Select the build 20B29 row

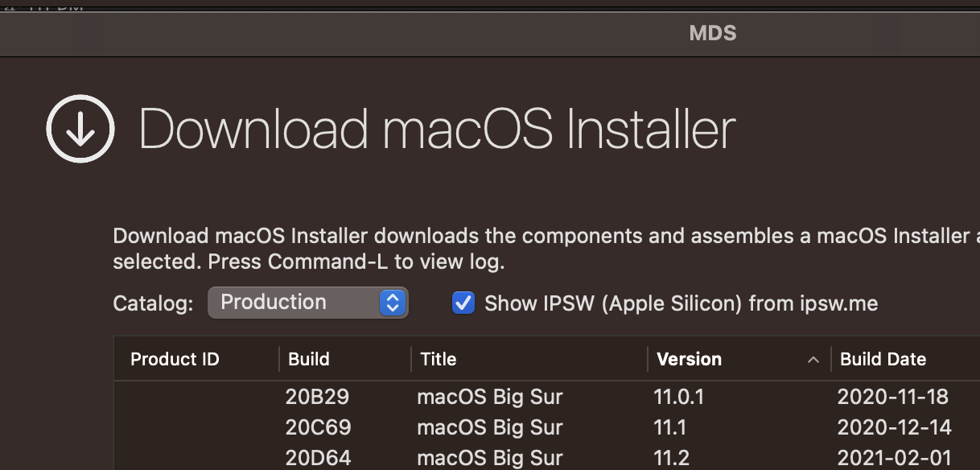pos(317,396)
